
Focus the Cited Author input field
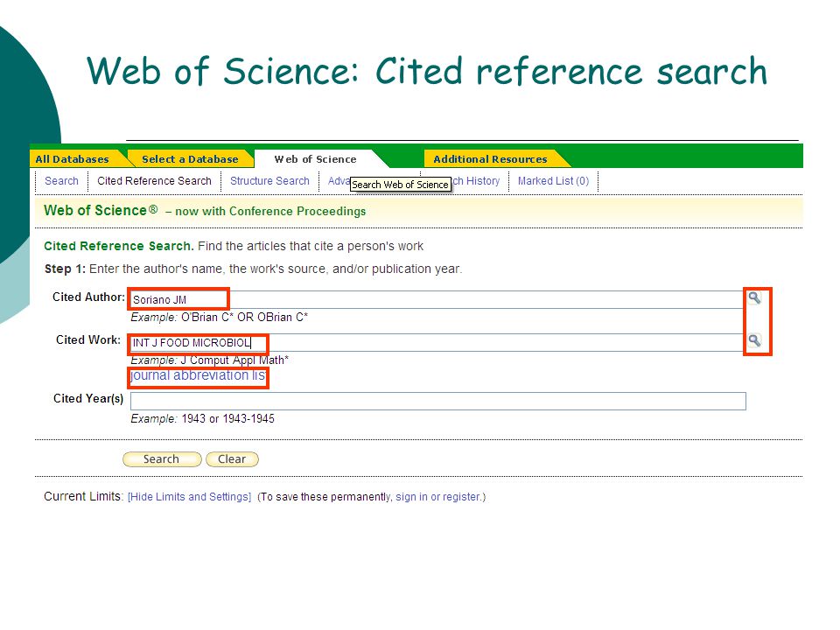click(x=437, y=299)
